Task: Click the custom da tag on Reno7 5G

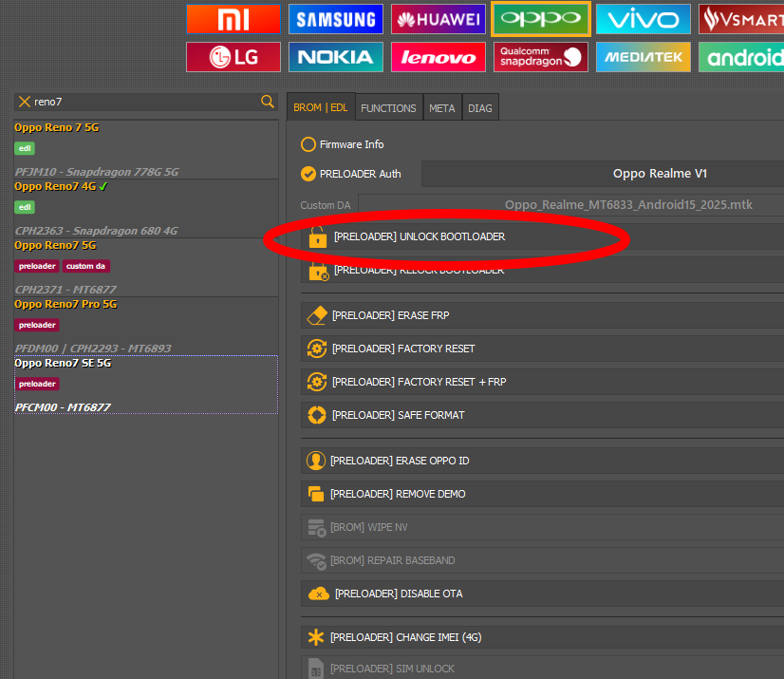Action: coord(85,266)
